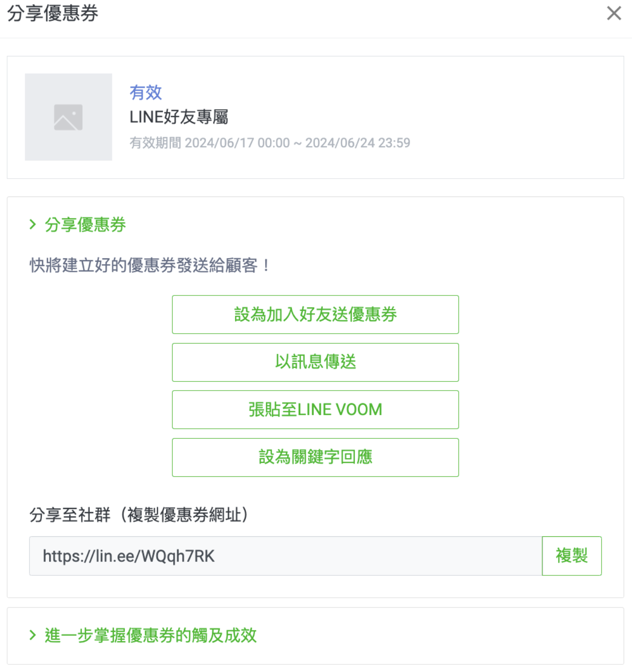632x672 pixels.
Task: Click the coupon image placeholder icon
Action: click(x=68, y=117)
